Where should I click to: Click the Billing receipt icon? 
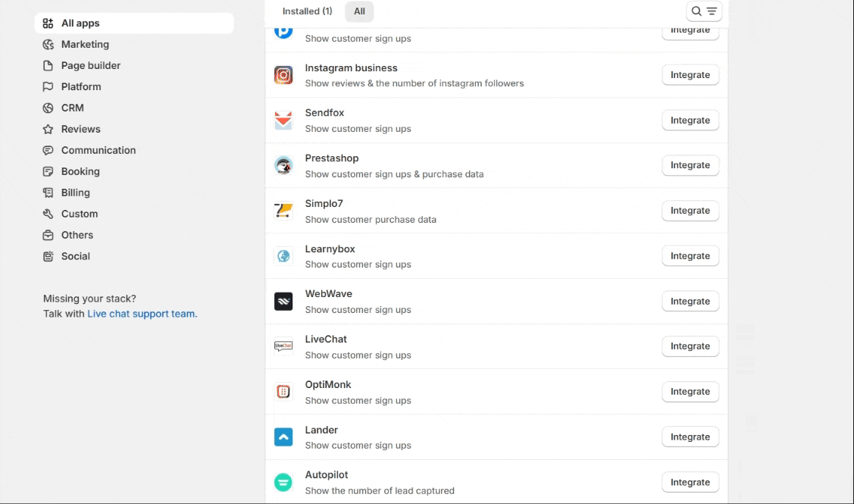click(48, 193)
